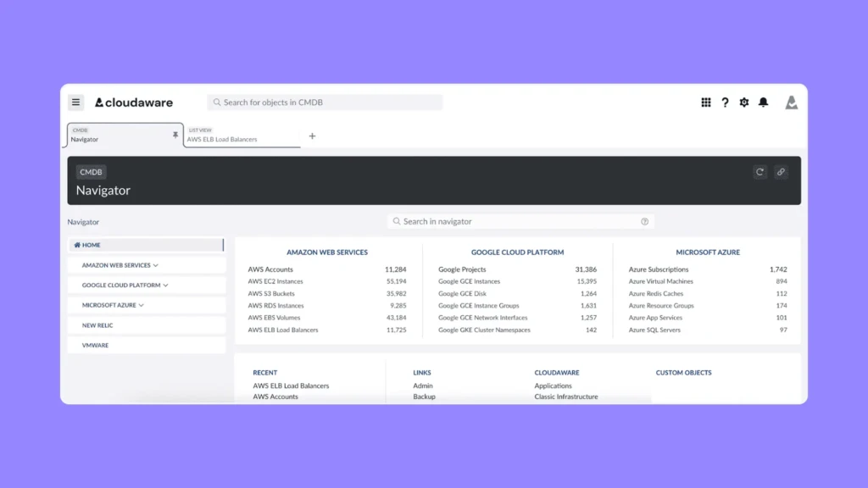Screen dimensions: 868x488
Task: Open AWS EC2 Instances link
Action: coord(275,281)
